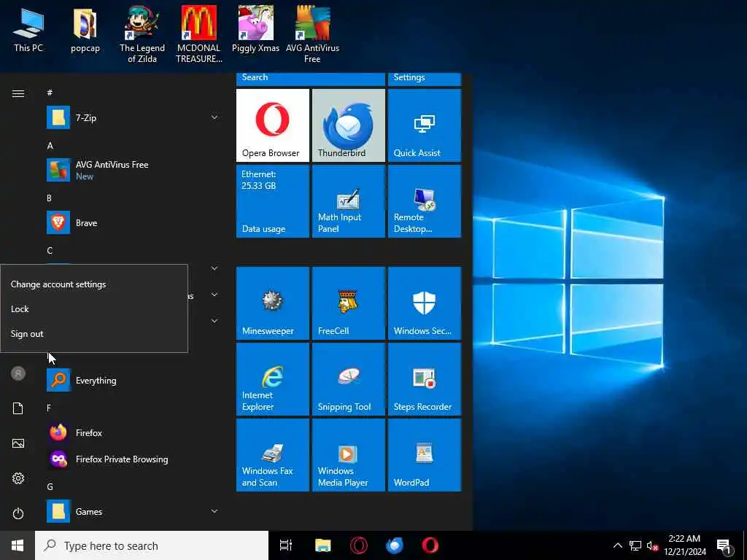Click the muted volume tray icon

[x=653, y=545]
